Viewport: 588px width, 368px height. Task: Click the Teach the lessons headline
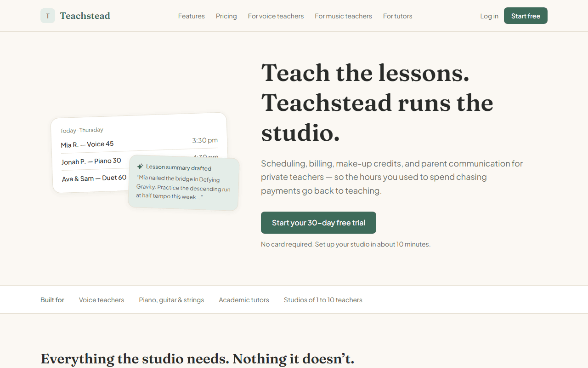[377, 103]
